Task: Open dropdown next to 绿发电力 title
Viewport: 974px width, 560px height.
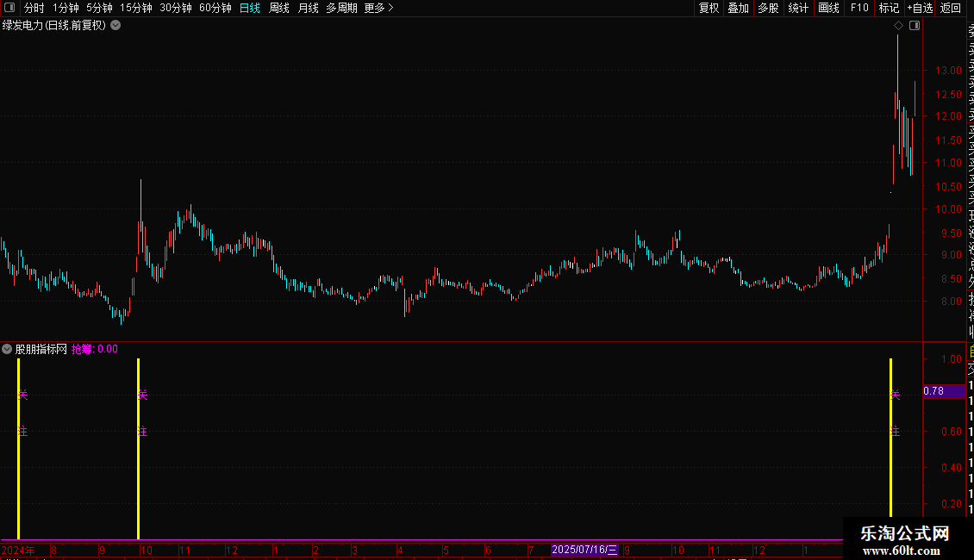Action: pos(116,26)
